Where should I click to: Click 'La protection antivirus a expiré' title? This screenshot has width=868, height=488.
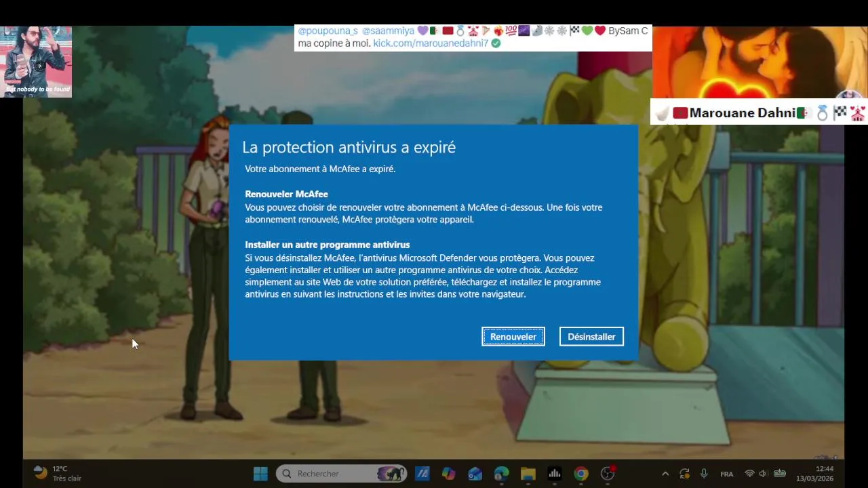click(349, 148)
